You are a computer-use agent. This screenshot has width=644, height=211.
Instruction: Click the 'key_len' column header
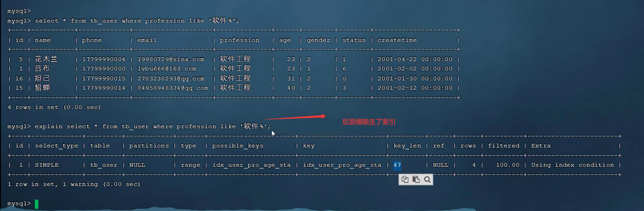click(407, 146)
